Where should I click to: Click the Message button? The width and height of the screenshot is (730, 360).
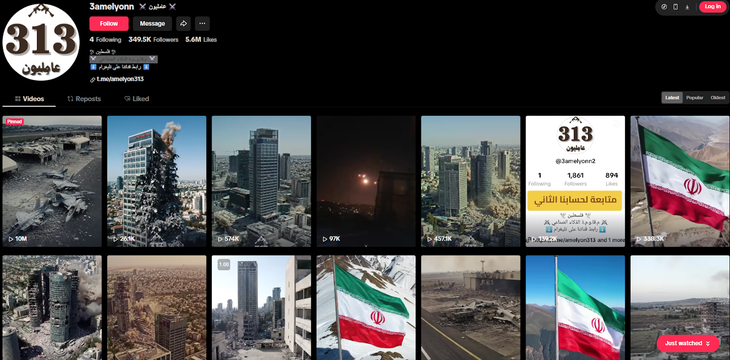[152, 23]
